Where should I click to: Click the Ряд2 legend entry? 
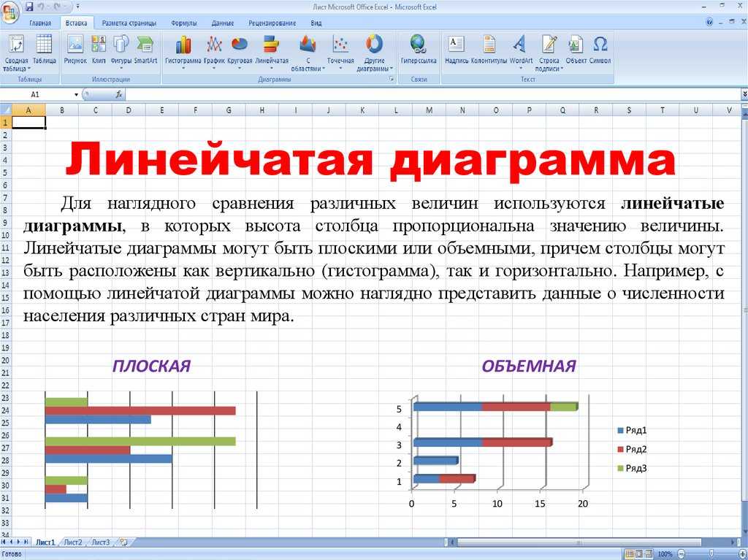(x=632, y=449)
